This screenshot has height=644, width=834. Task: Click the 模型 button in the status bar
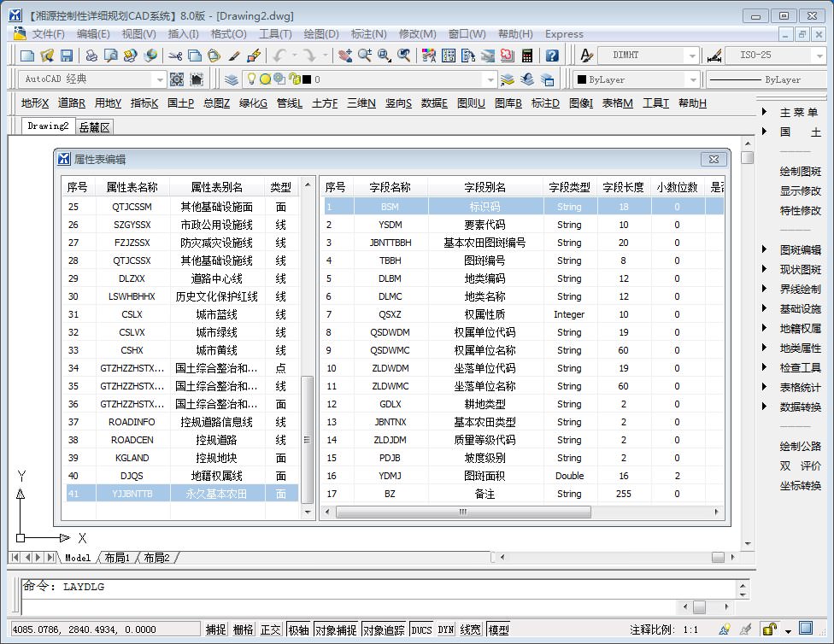(x=498, y=629)
